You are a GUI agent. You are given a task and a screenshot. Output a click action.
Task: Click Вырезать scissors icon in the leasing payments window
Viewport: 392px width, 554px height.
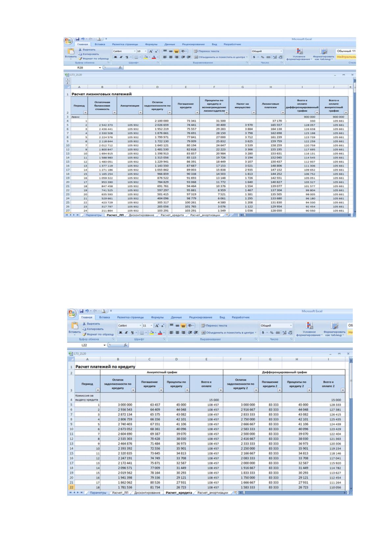80,50
